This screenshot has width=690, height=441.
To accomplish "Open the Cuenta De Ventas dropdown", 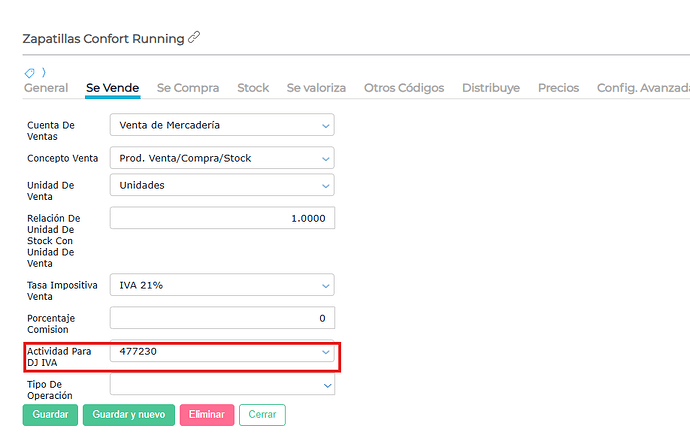I will click(x=222, y=125).
